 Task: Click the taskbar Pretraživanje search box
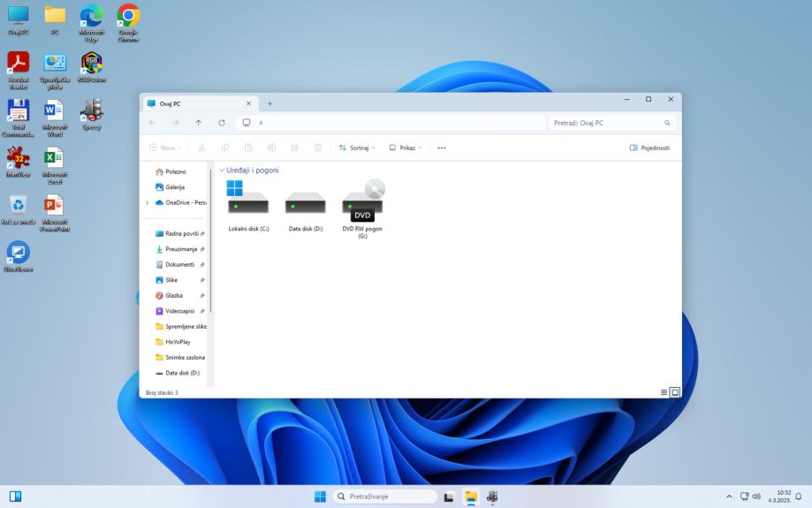384,497
